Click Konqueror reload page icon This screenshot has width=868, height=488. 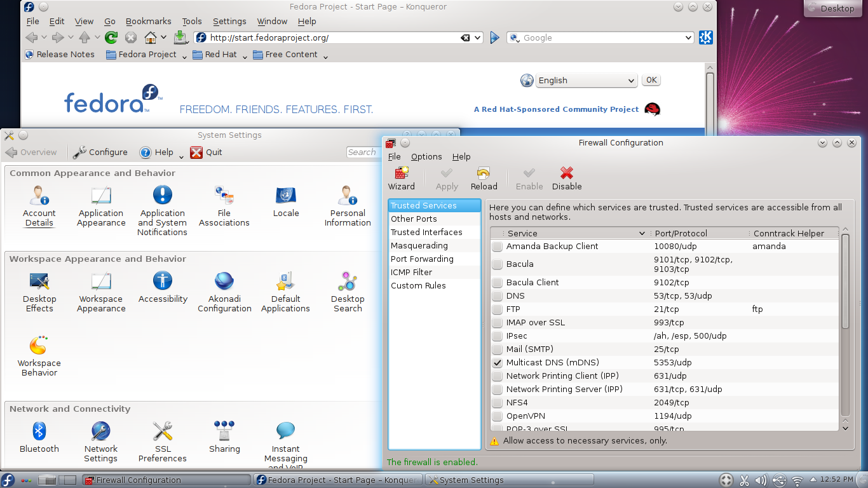[x=111, y=37]
